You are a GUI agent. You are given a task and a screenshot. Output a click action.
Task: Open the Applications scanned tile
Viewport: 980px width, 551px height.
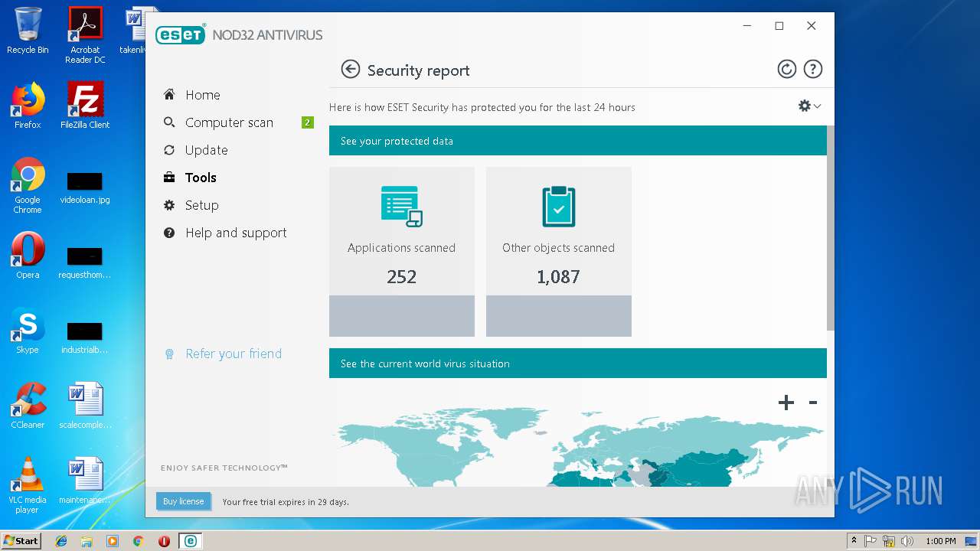(x=402, y=252)
